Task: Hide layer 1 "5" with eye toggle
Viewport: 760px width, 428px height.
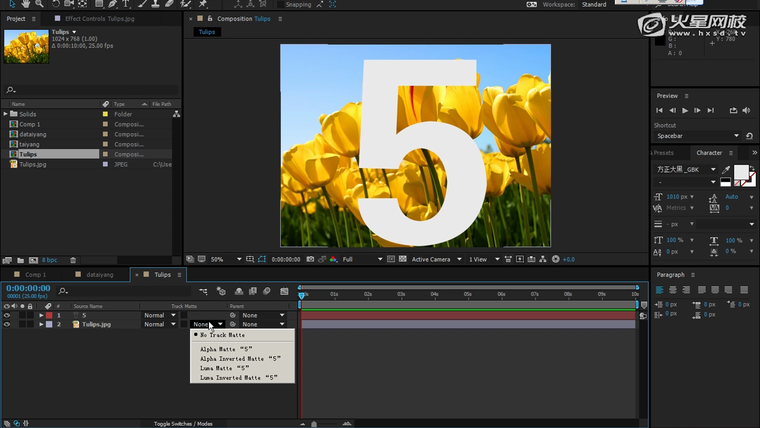Action: click(7, 315)
